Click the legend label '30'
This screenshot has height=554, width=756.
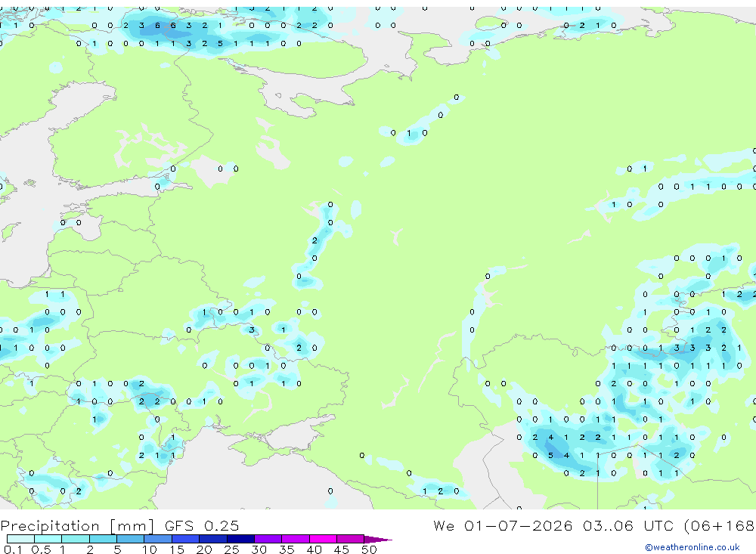tap(259, 549)
